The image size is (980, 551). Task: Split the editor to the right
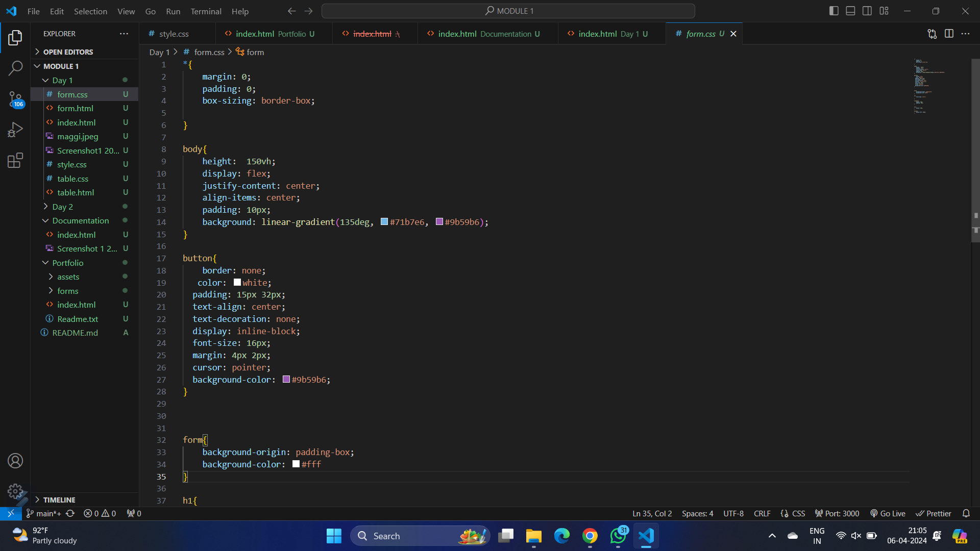[x=949, y=34]
